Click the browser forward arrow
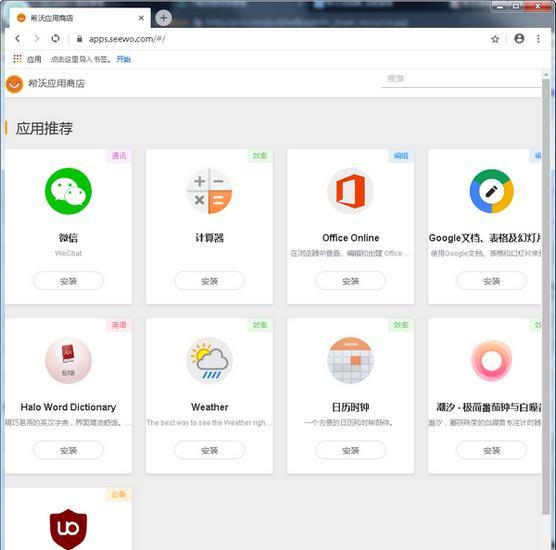This screenshot has height=550, width=556. tap(37, 38)
